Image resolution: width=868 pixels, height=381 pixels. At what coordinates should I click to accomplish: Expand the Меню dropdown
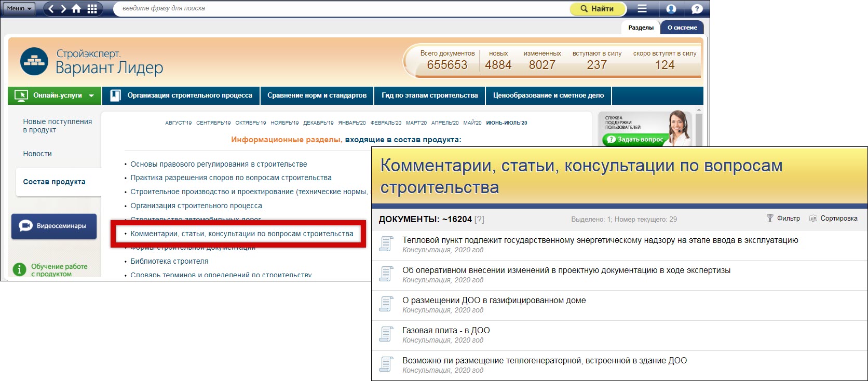[19, 9]
